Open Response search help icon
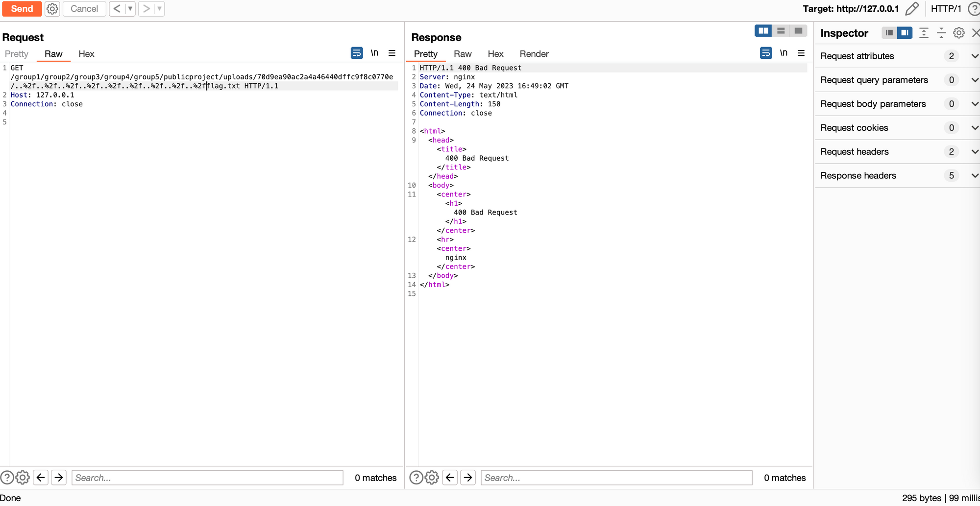Viewport: 980px width, 506px height. (x=416, y=478)
